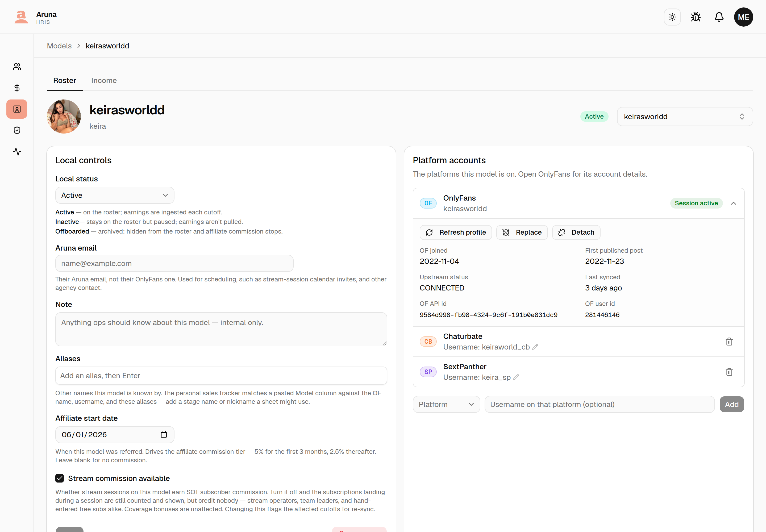Delete the SextPanther platform account
This screenshot has width=766, height=532.
[x=729, y=372]
